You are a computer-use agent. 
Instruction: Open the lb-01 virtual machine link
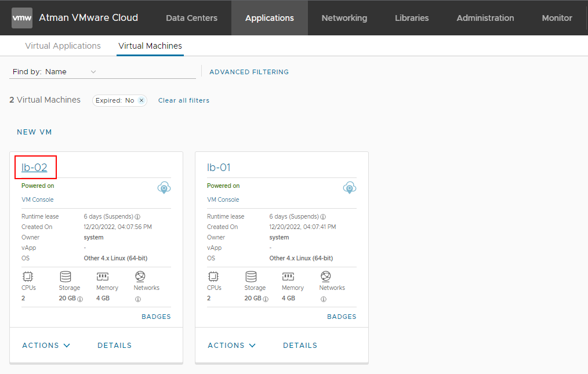point(219,168)
